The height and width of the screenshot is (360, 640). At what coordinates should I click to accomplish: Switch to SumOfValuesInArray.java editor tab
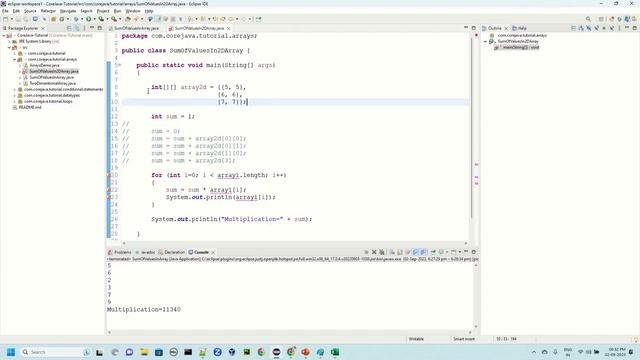pyautogui.click(x=135, y=28)
